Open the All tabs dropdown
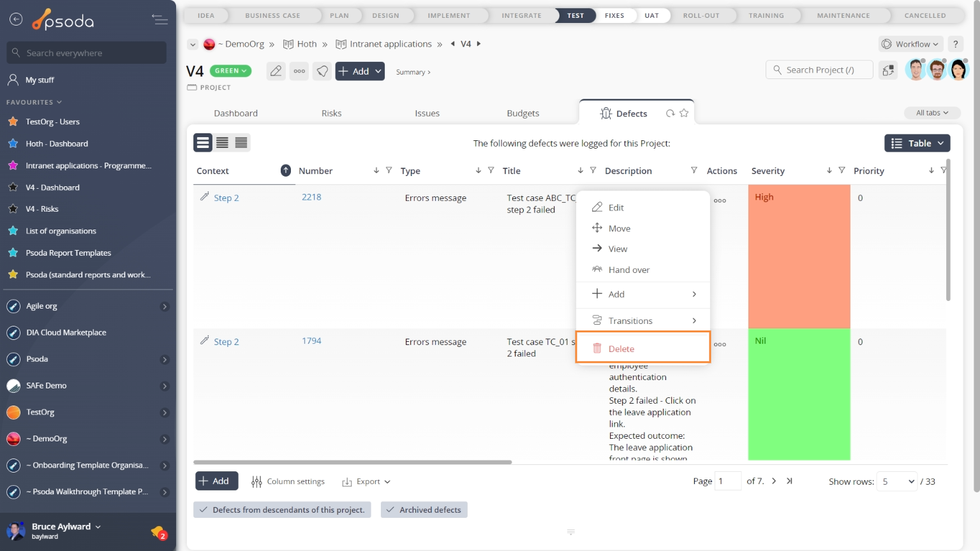This screenshot has height=551, width=980. coord(932,113)
